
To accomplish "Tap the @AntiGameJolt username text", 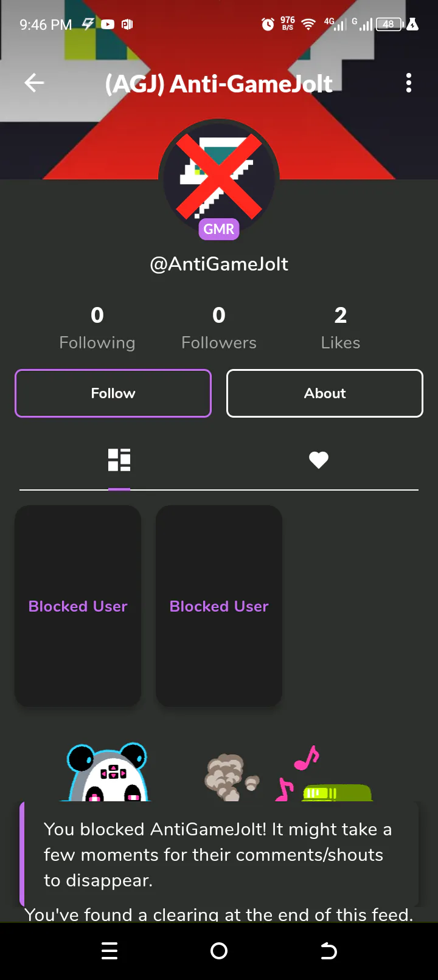I will (219, 264).
